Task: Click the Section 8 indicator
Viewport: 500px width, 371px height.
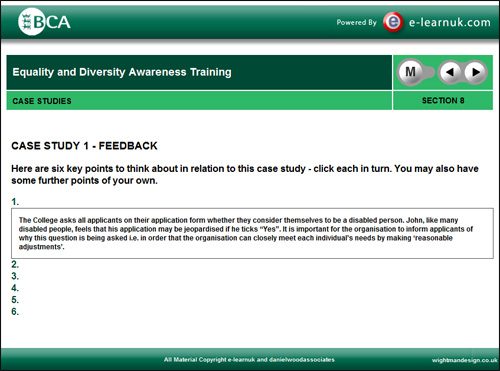Action: [443, 100]
